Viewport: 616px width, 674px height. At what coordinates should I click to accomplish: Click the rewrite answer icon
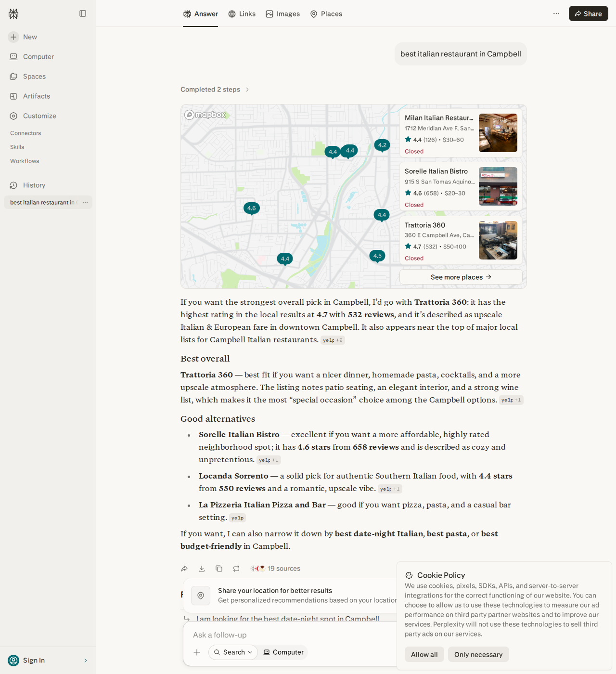click(236, 569)
